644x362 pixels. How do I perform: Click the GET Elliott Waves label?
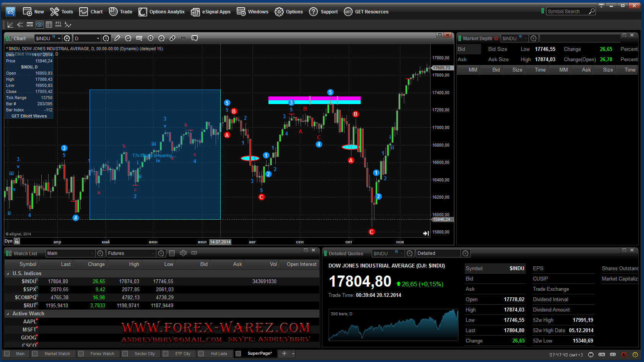pyautogui.click(x=29, y=116)
